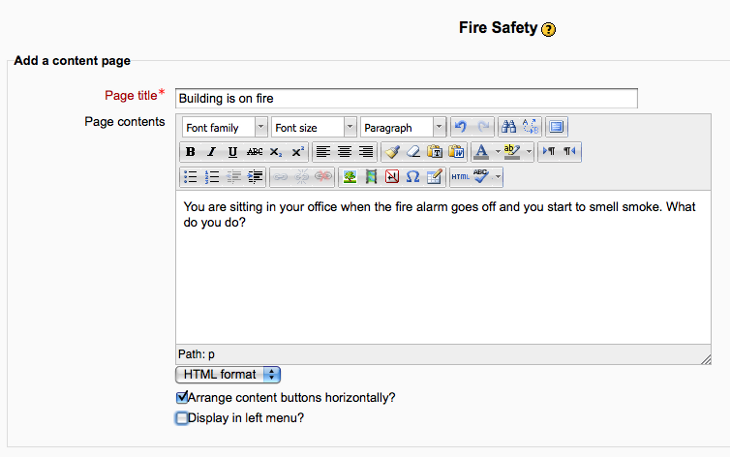
Task: Redo the last edit
Action: [x=483, y=127]
